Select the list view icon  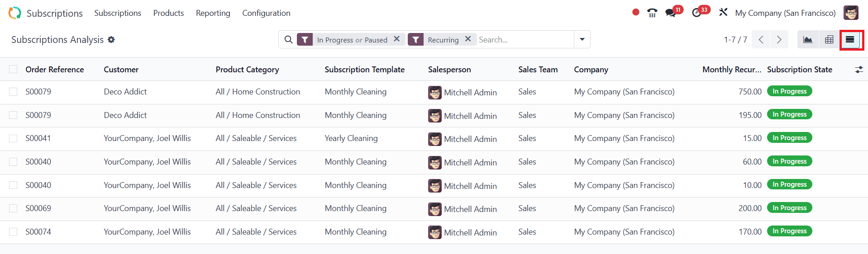tap(850, 40)
